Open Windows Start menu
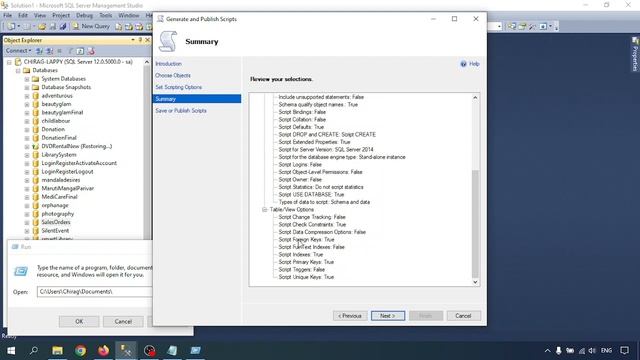640x360 pixels. [11, 350]
